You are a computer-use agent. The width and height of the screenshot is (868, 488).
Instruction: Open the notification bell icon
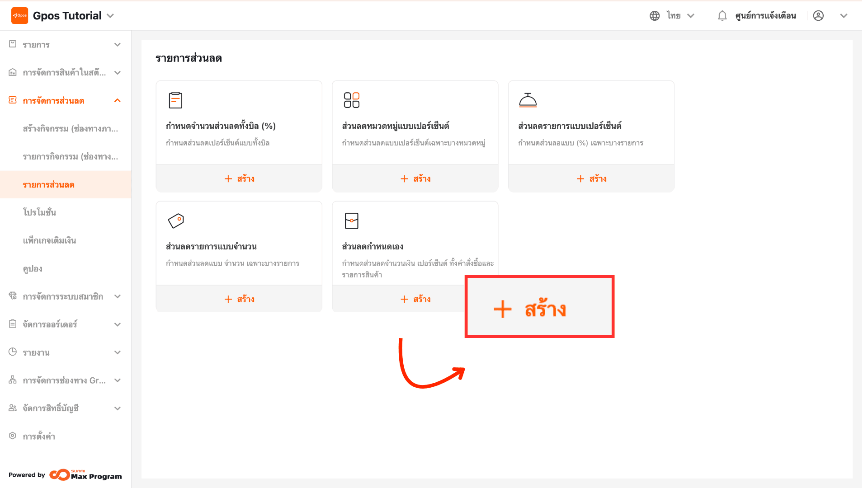722,16
